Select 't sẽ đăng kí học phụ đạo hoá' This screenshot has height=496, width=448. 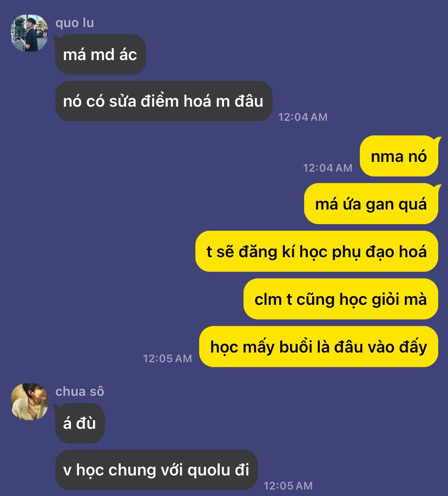[317, 251]
